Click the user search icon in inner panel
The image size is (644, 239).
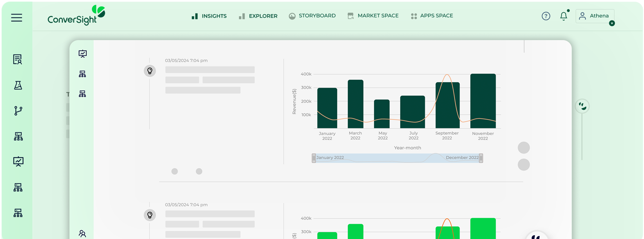(82, 234)
